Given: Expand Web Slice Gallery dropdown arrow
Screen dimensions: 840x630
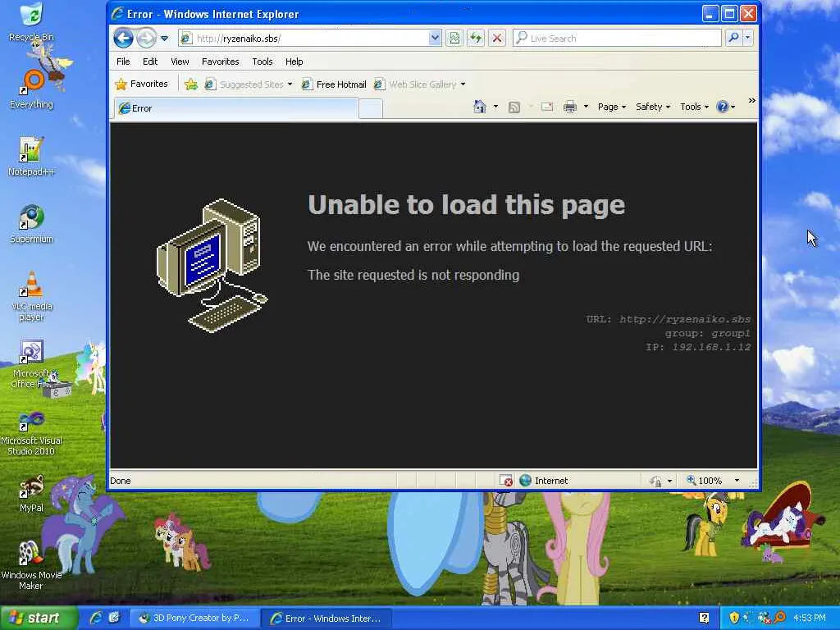Looking at the screenshot, I should [x=463, y=84].
